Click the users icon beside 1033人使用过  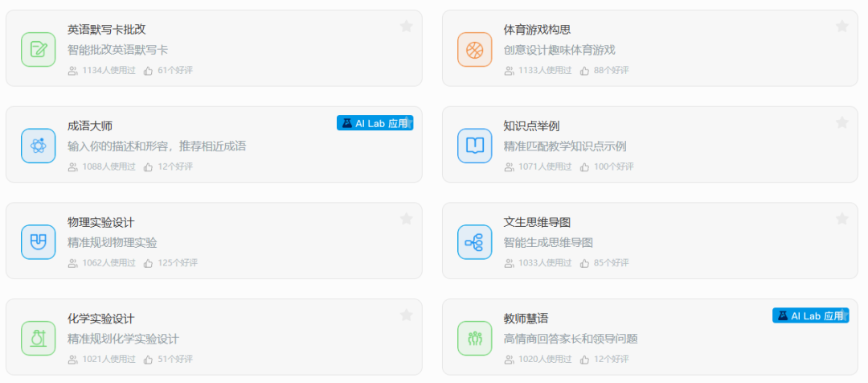509,263
